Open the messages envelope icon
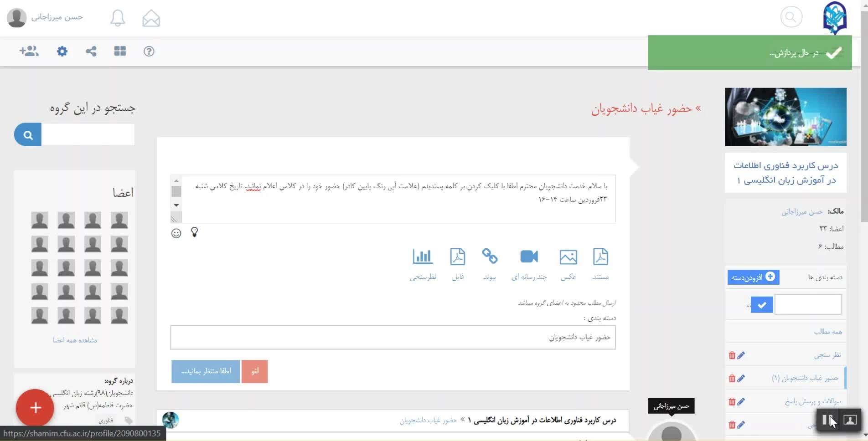868x441 pixels. [x=151, y=18]
